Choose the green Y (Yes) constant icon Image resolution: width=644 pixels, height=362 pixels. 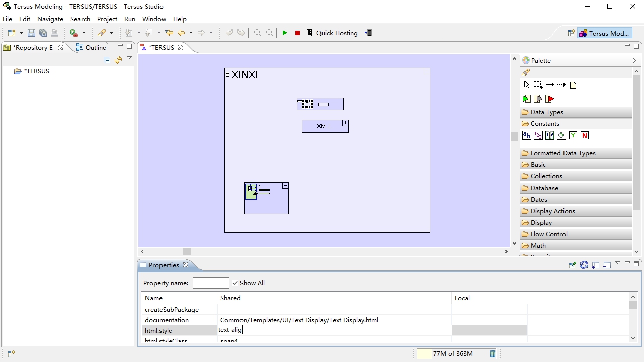coord(573,135)
